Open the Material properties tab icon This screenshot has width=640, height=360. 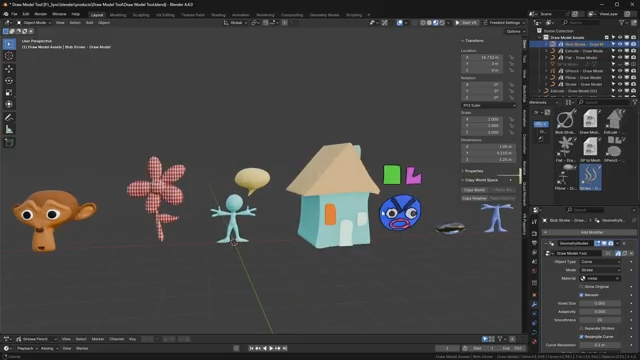point(534,342)
